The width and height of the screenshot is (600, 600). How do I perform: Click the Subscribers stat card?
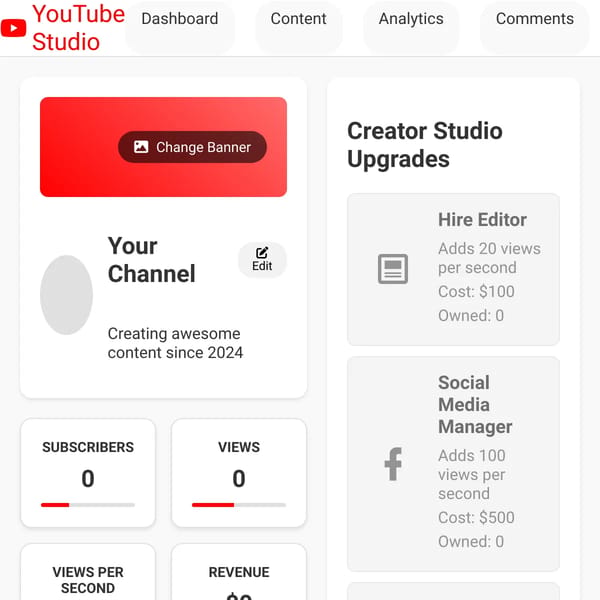[x=88, y=473]
